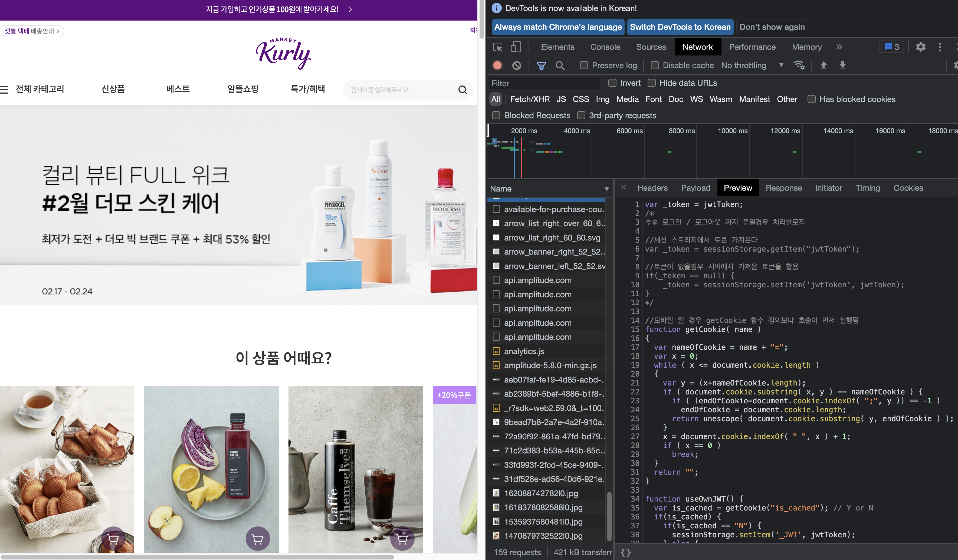The image size is (958, 560).
Task: Open the Name column sort dropdown arrow
Action: point(606,189)
